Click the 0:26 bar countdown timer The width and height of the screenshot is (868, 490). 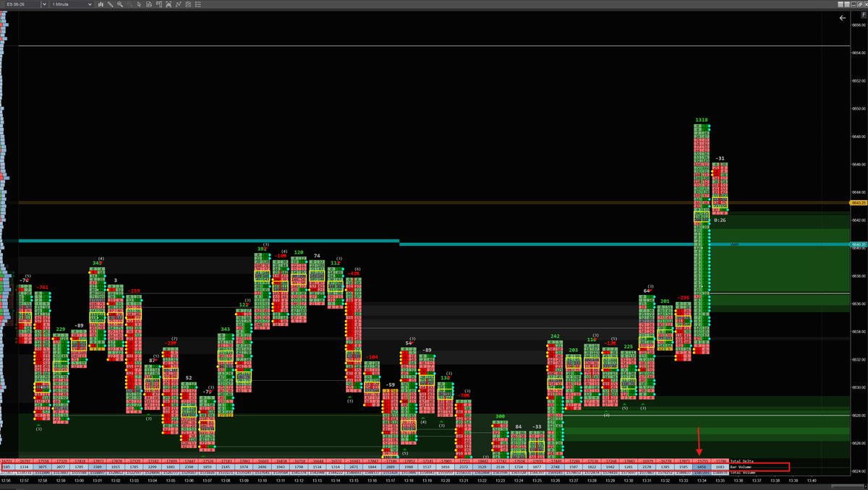point(720,220)
